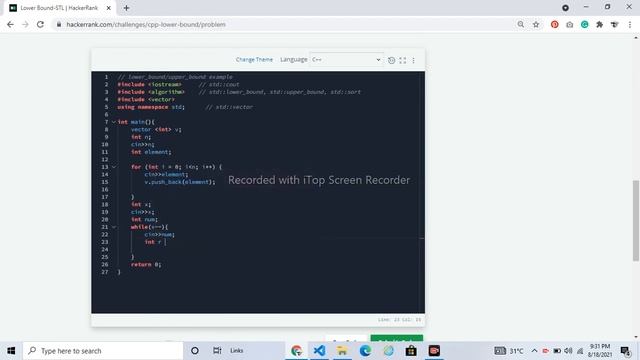Select the Lower Bound-STL HackerRank tab
Viewport: 640px width, 360px height.
pos(59,8)
